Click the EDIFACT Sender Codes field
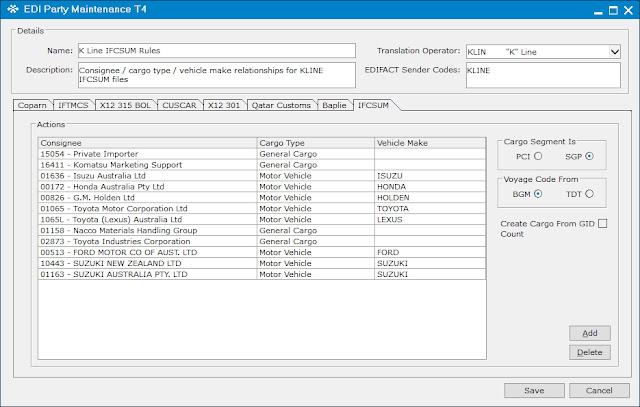The image size is (640, 407). [x=543, y=75]
